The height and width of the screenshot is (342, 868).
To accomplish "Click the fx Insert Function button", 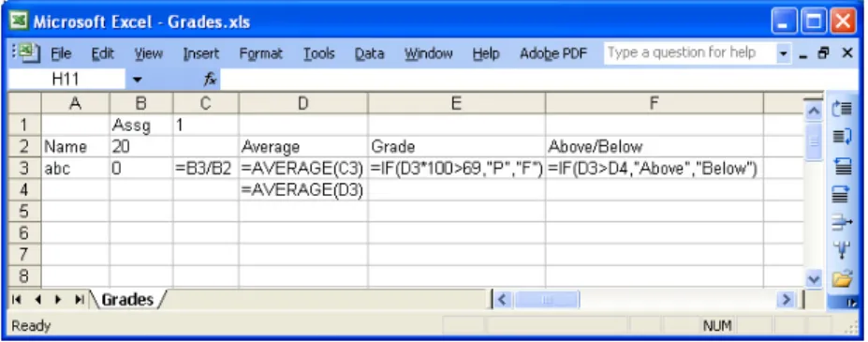I will (210, 80).
